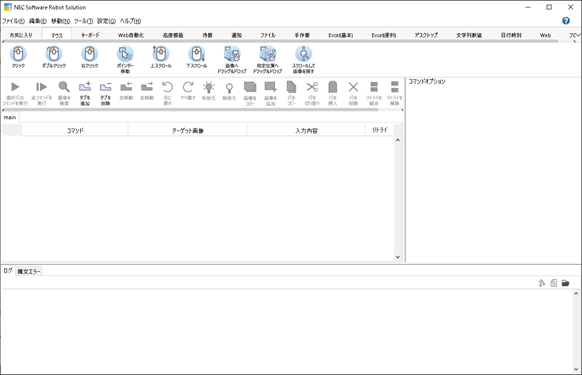The height and width of the screenshot is (375, 582).
Task: Switch to the 文字列数値 tab
Action: click(x=469, y=35)
